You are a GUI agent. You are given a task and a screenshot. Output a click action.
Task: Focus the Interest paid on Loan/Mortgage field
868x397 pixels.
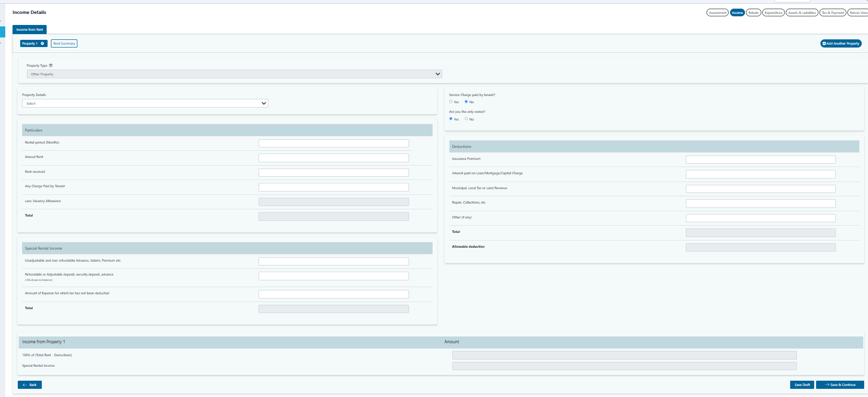pyautogui.click(x=760, y=174)
